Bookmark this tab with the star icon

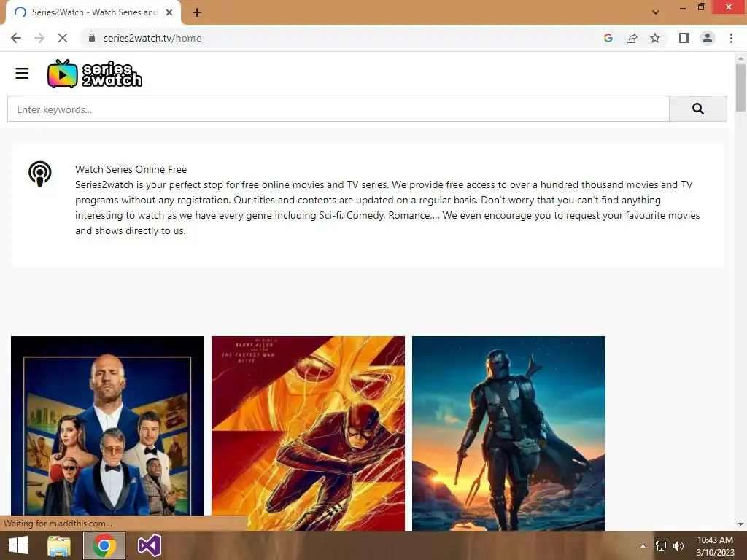(655, 38)
